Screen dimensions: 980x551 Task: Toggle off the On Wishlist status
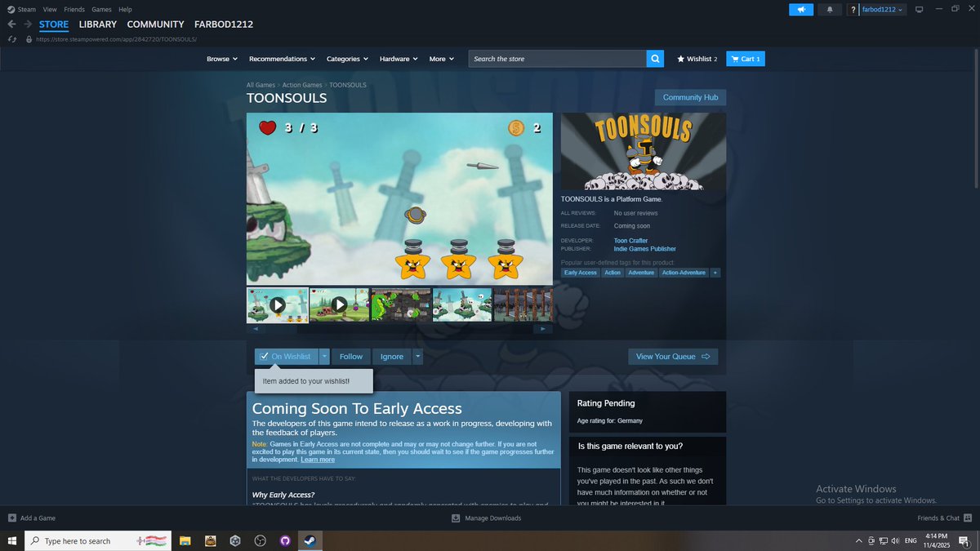pos(287,356)
